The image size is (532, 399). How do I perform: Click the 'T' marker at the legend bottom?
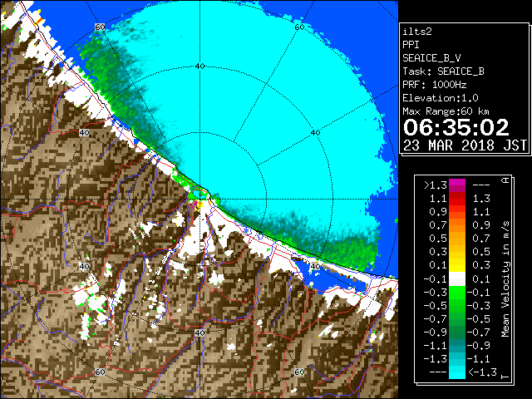click(x=505, y=377)
